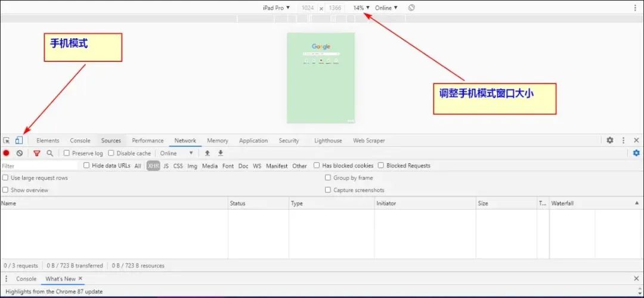
Task: Enable Preserve log checkbox
Action: click(x=67, y=153)
